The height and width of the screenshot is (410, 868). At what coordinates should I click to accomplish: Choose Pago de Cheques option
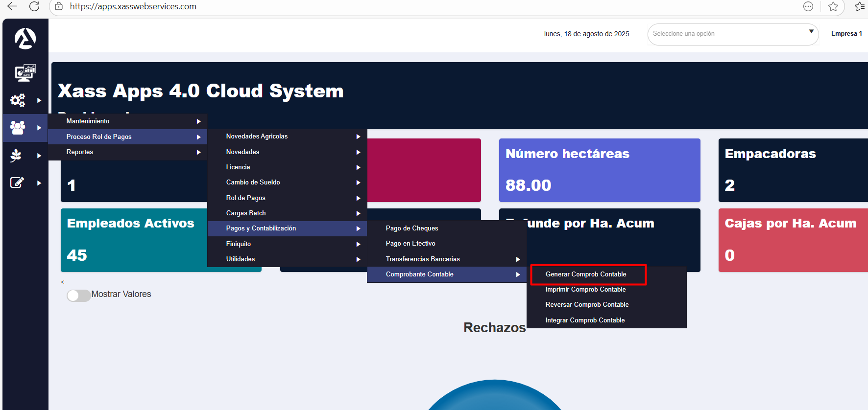447,228
